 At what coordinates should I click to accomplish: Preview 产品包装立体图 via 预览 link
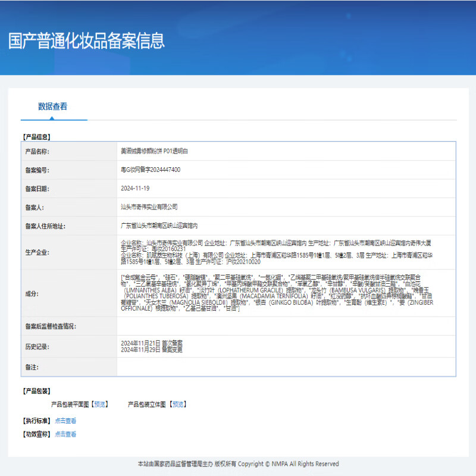(178, 405)
